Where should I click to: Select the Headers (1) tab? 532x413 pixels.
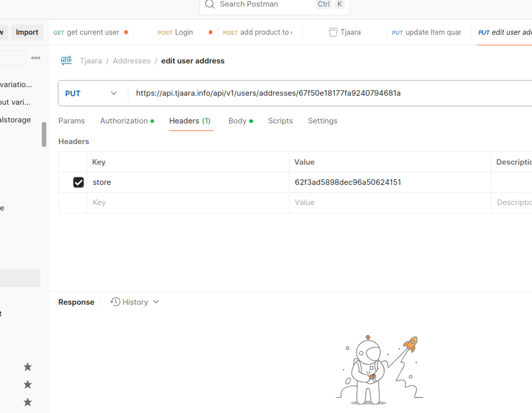(190, 120)
